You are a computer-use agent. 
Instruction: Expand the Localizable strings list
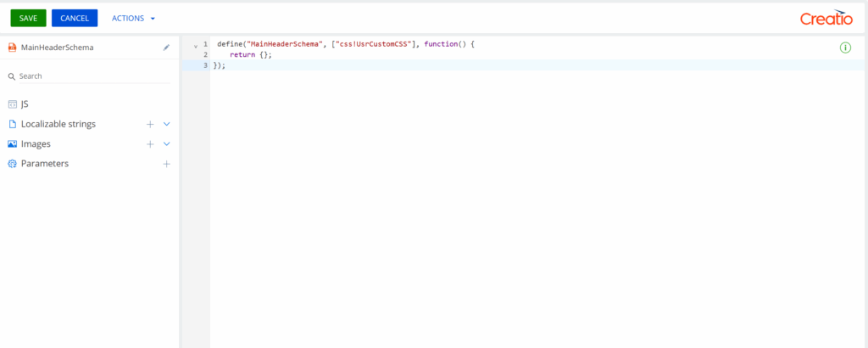click(167, 124)
